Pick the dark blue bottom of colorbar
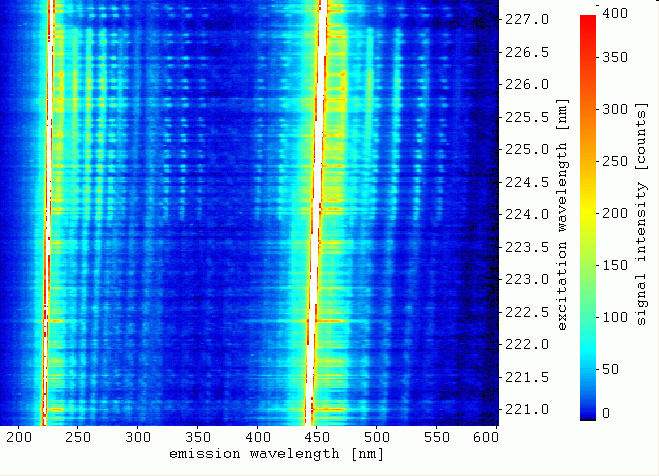 pyautogui.click(x=588, y=414)
